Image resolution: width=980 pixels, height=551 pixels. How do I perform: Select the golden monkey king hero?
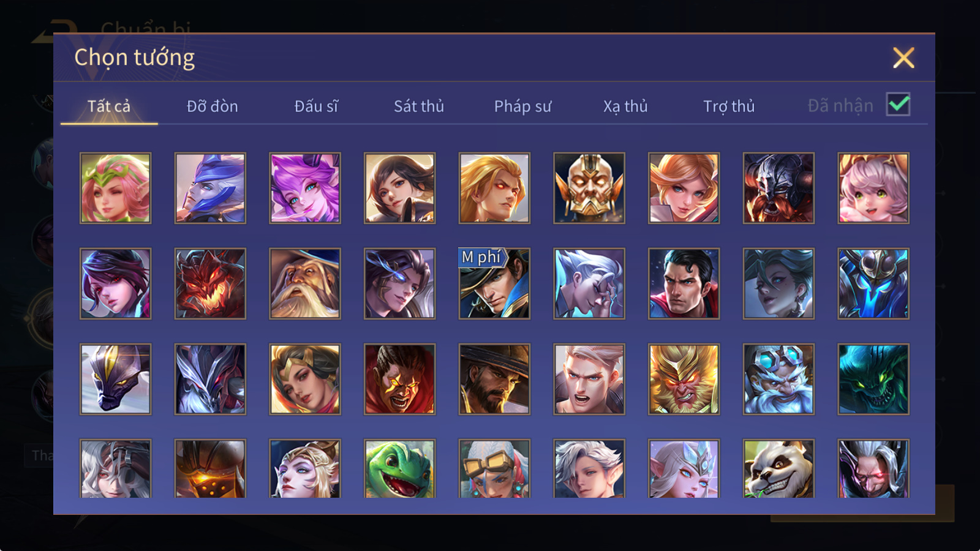coord(684,379)
